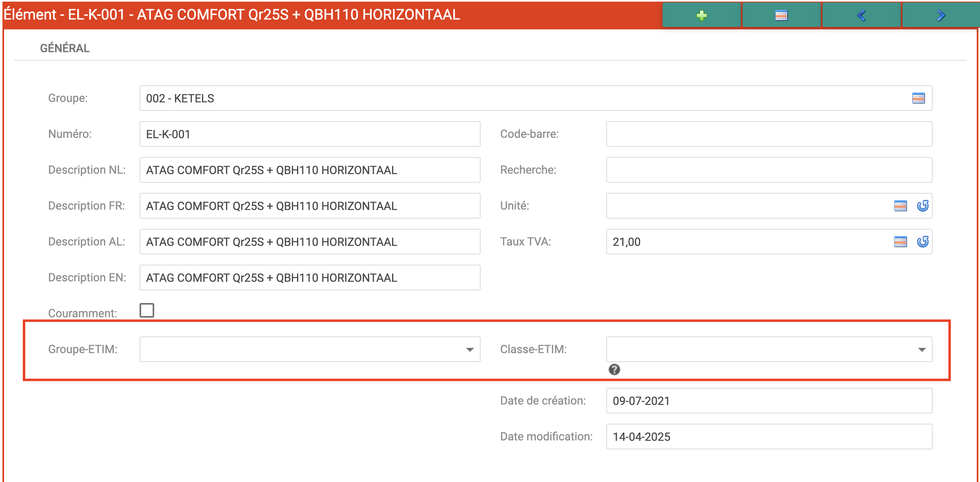Open the Groupe lookup table icon
The height and width of the screenshot is (482, 980).
click(918, 98)
